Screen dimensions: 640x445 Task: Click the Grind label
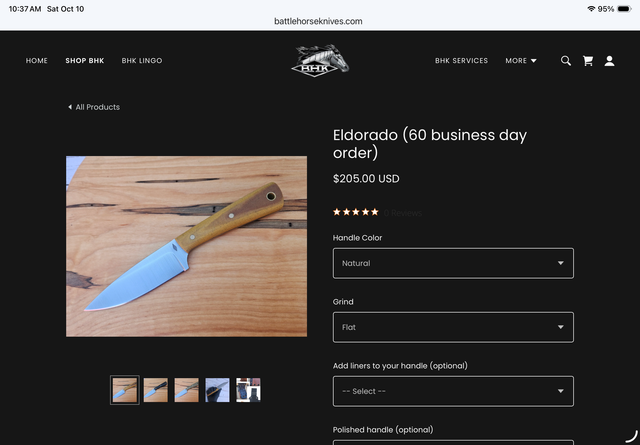click(343, 302)
